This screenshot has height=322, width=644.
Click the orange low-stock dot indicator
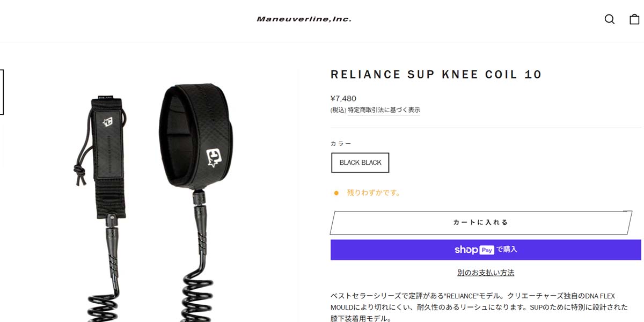click(x=336, y=193)
